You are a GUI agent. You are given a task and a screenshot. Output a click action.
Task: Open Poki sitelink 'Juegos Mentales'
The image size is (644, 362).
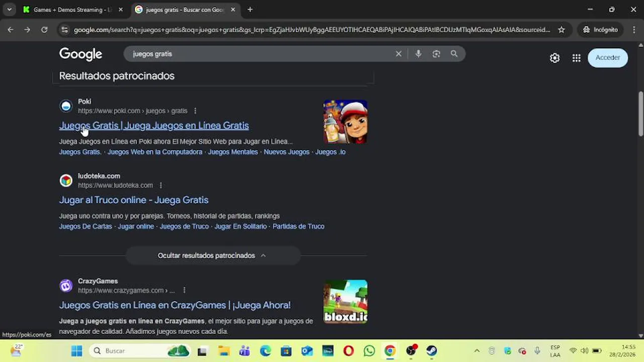click(233, 152)
